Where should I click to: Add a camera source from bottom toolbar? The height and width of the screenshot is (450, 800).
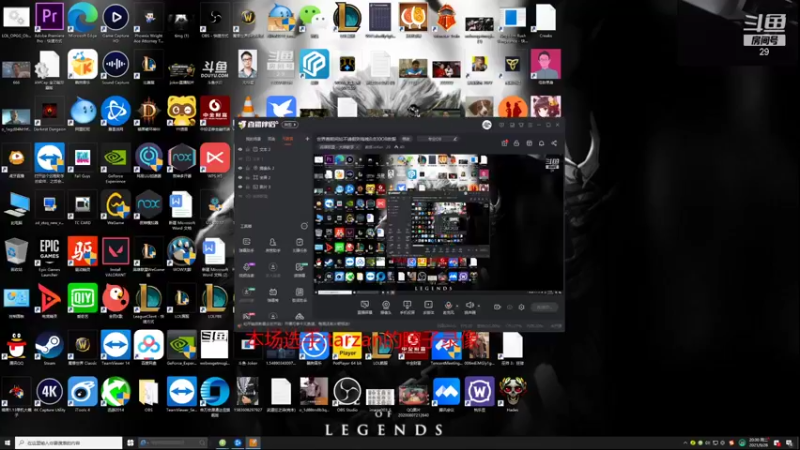[x=386, y=307]
